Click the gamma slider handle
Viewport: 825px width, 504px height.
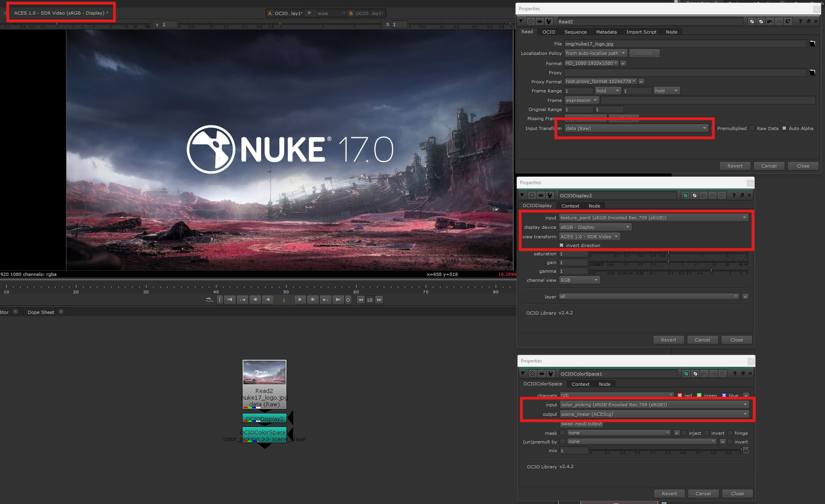click(x=711, y=270)
